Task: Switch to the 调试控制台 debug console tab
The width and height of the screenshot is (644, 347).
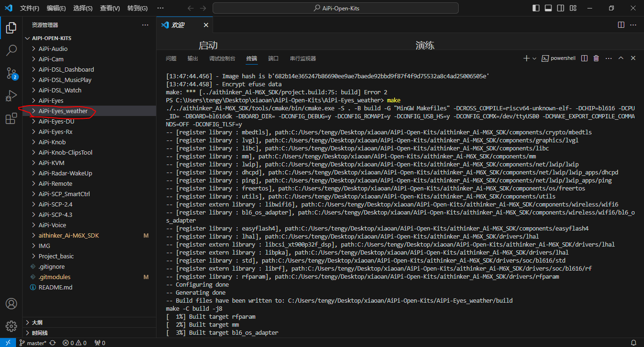Action: [222, 58]
